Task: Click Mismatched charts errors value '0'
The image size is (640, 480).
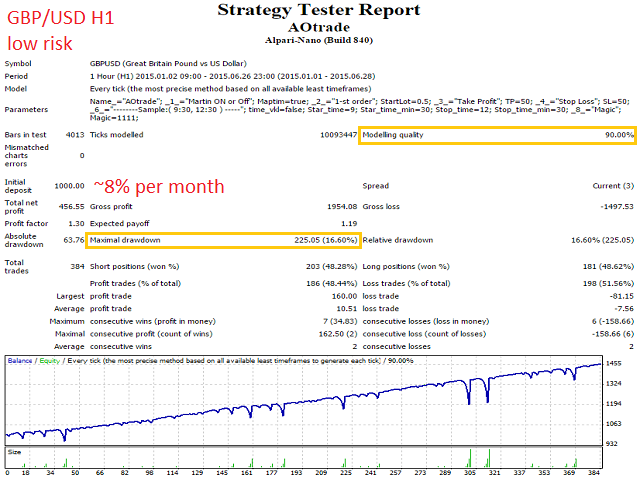Action: pos(82,156)
